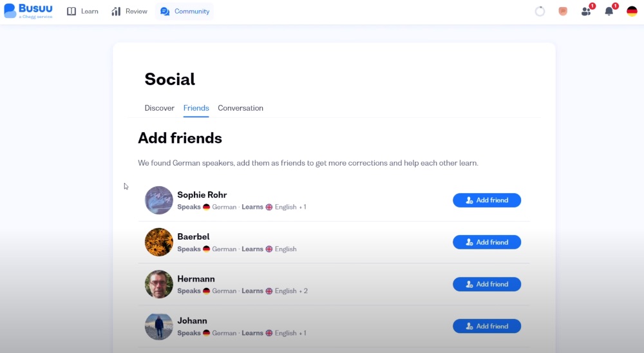Image resolution: width=644 pixels, height=353 pixels.
Task: Click Hermann's name link
Action: pyautogui.click(x=196, y=279)
